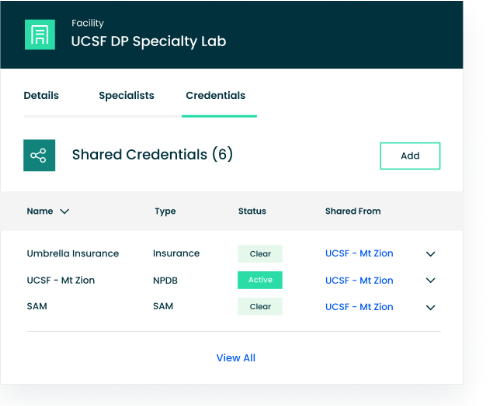
Task: Click the Status column header
Action: pos(252,211)
